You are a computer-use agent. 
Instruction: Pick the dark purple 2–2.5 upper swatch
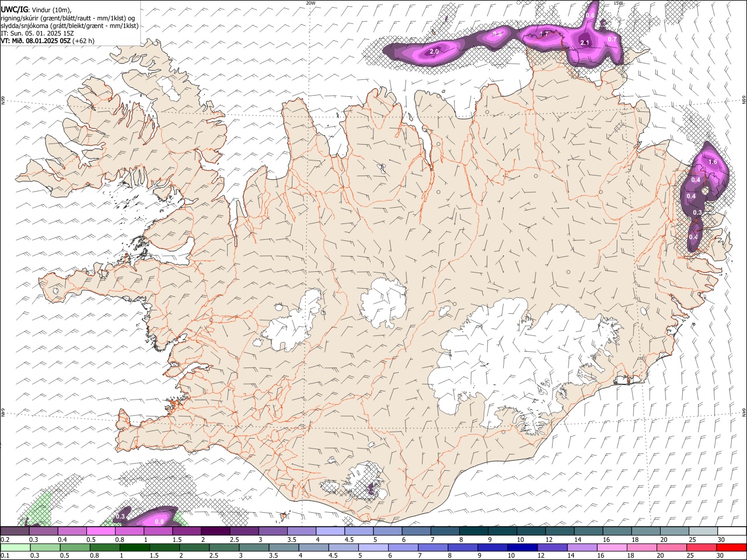click(x=215, y=531)
